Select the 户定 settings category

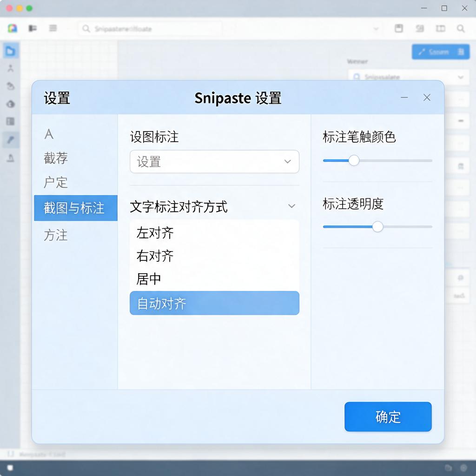click(x=56, y=182)
